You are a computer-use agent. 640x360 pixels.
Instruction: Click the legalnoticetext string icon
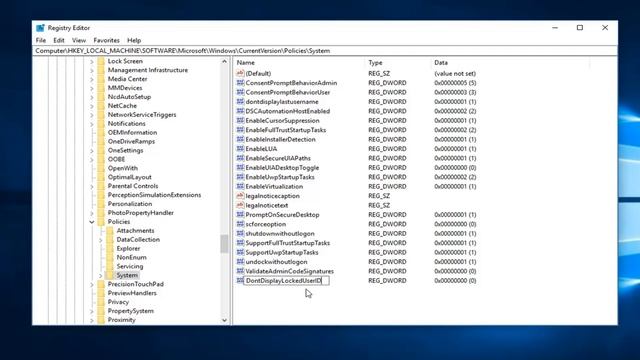pyautogui.click(x=240, y=205)
